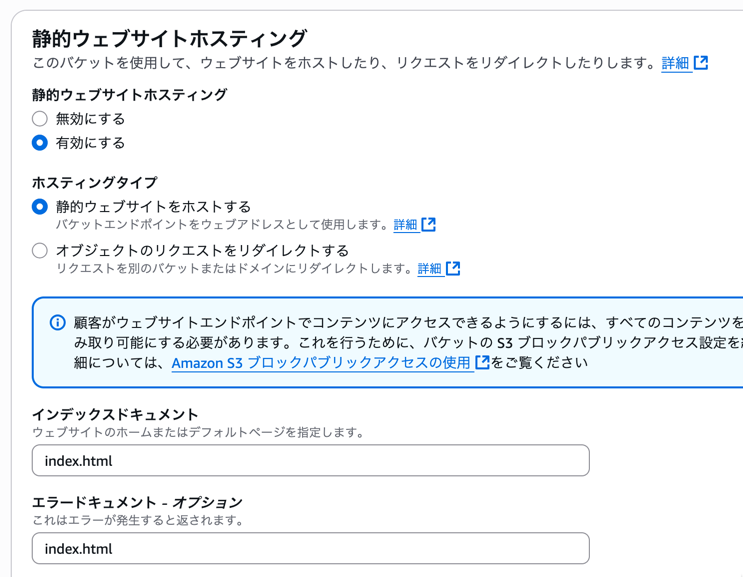The width and height of the screenshot is (743, 577).
Task: Open external link icon beside header 詳細
Action: pyautogui.click(x=701, y=63)
